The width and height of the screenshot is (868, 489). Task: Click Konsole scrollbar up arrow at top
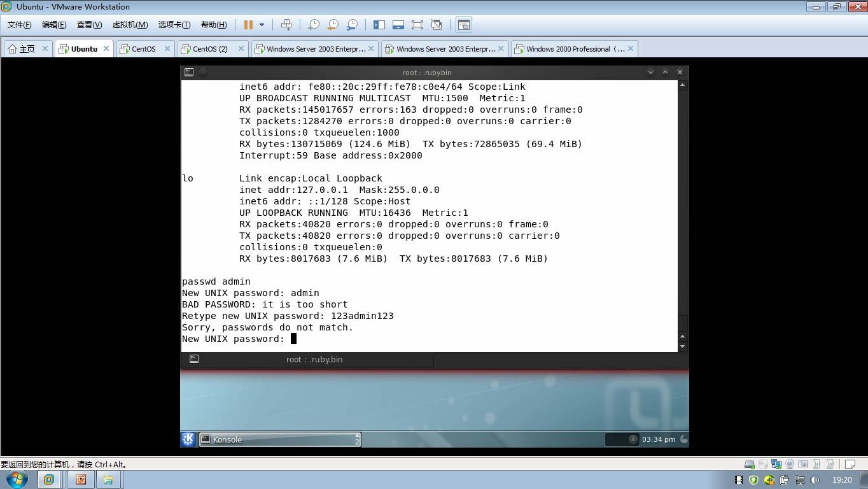683,85
